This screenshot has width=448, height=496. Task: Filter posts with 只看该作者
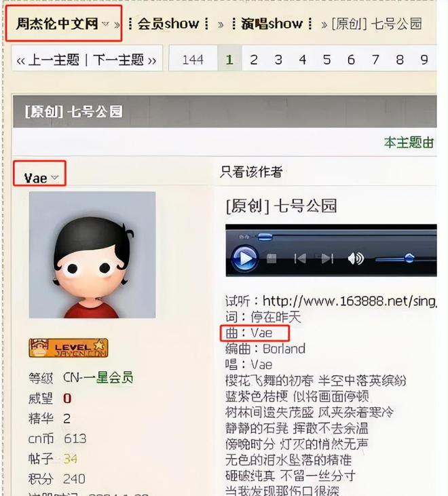coord(251,172)
